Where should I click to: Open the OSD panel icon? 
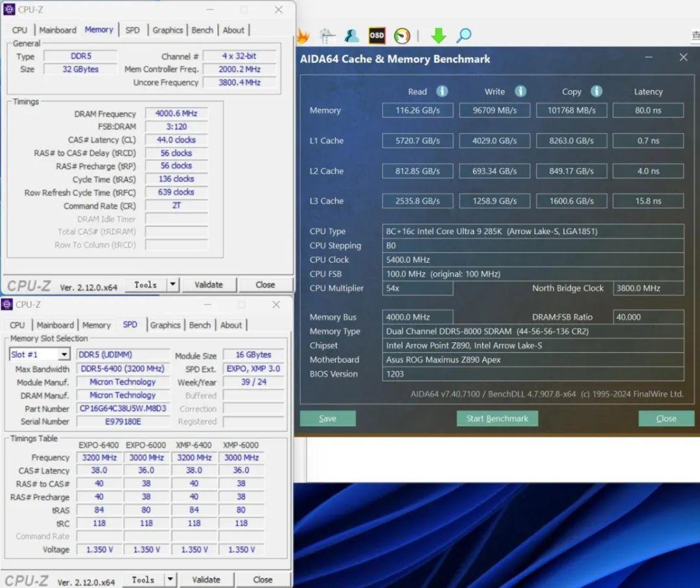tap(377, 36)
